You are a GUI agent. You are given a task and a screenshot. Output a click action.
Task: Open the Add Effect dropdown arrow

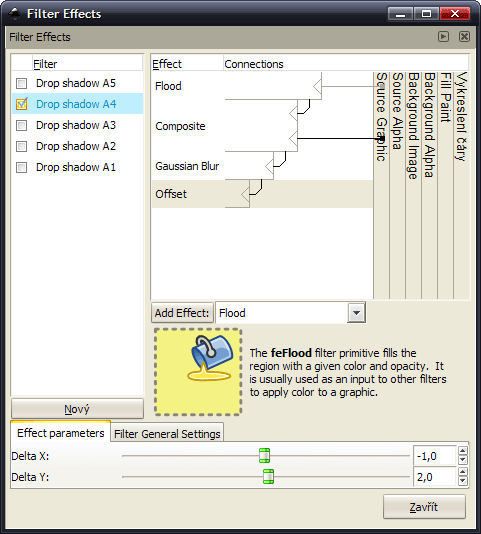[x=356, y=313]
